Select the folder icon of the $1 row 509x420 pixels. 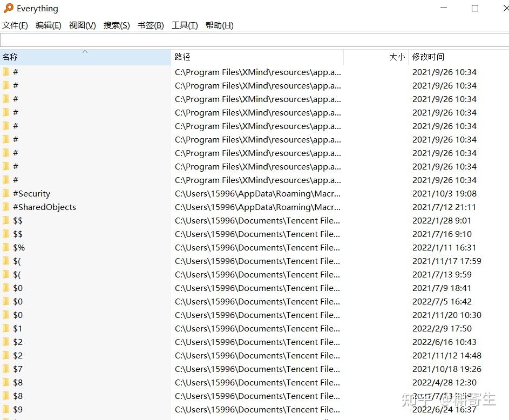6,329
